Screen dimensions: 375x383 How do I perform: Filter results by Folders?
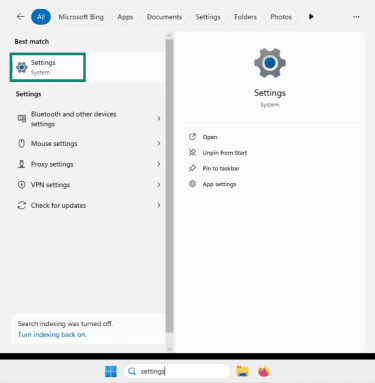tap(245, 17)
